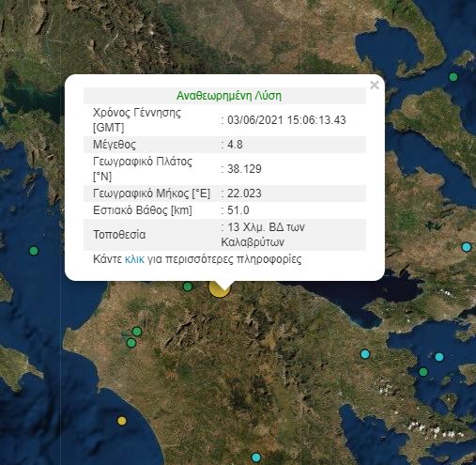Click the 'Τοποθεσία' row label
This screenshot has width=476, height=465.
click(x=119, y=235)
